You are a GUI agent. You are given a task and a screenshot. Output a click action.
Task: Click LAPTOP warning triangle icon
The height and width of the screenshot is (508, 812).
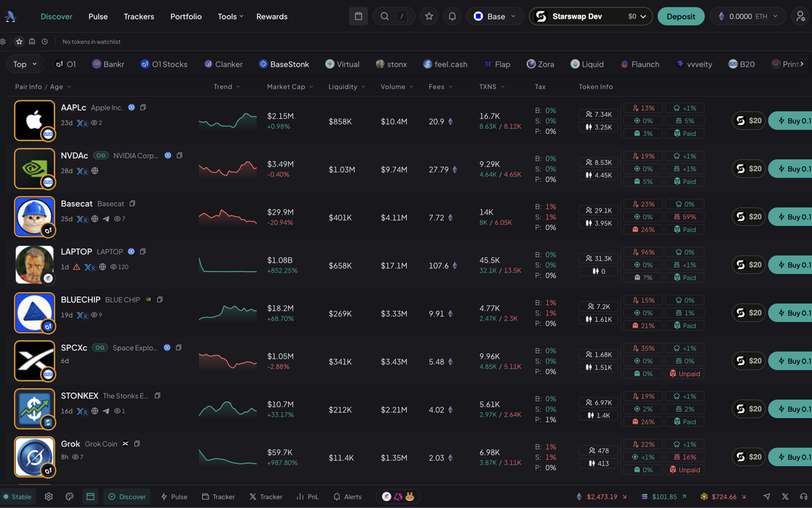click(x=76, y=267)
